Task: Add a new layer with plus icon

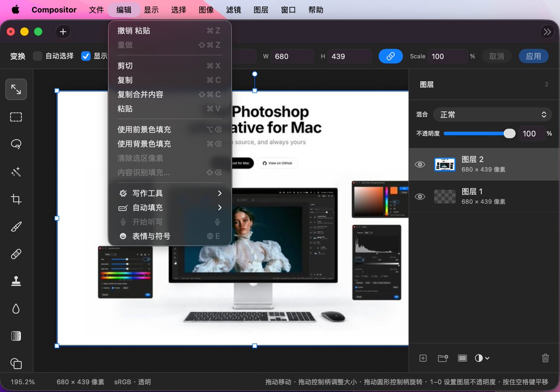Action: coord(423,358)
